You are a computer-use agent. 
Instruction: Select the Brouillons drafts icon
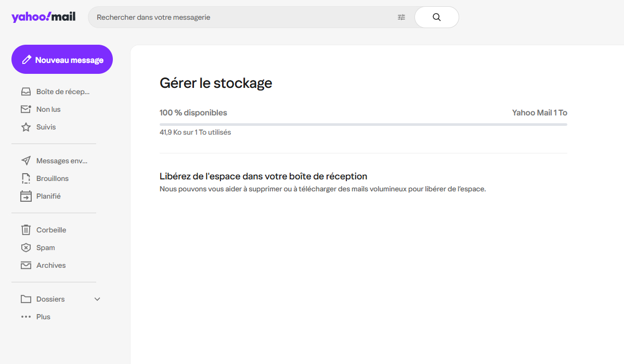pyautogui.click(x=25, y=178)
